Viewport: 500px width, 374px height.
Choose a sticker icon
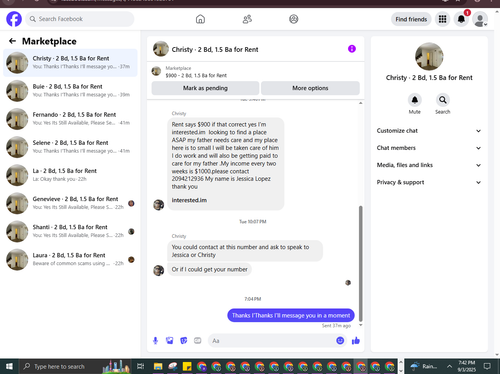click(x=184, y=341)
